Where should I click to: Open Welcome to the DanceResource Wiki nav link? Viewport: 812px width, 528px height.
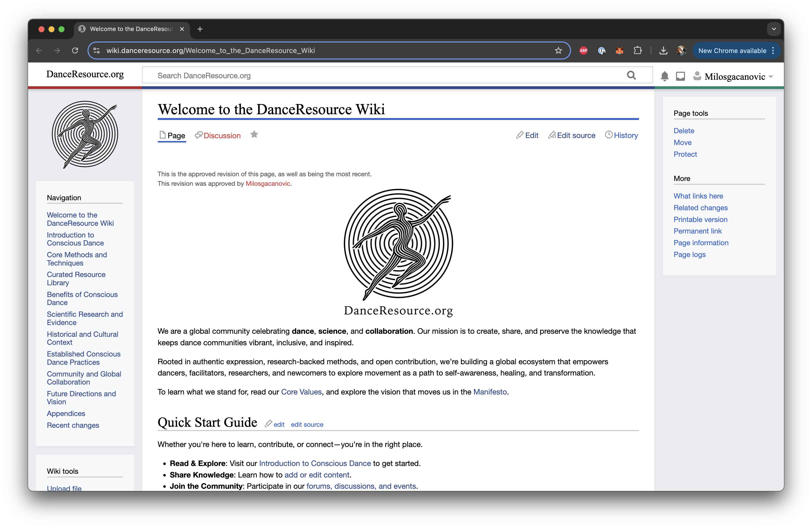(x=80, y=219)
